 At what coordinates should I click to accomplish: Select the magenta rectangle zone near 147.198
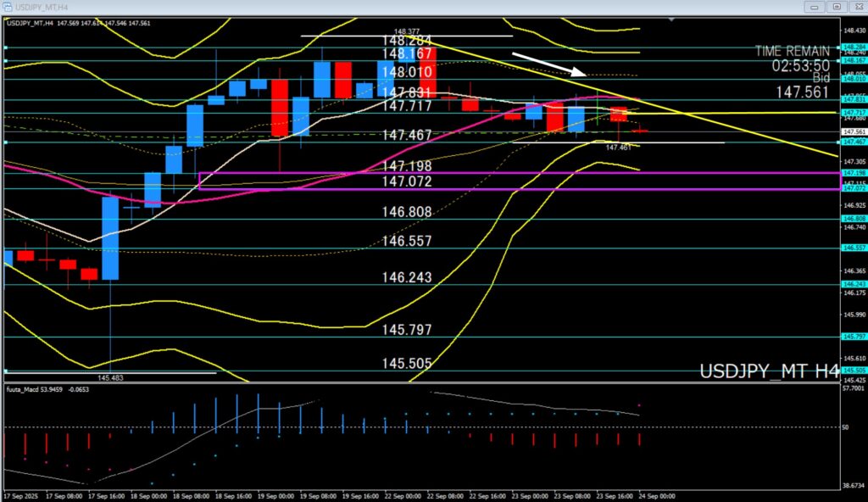509,173
